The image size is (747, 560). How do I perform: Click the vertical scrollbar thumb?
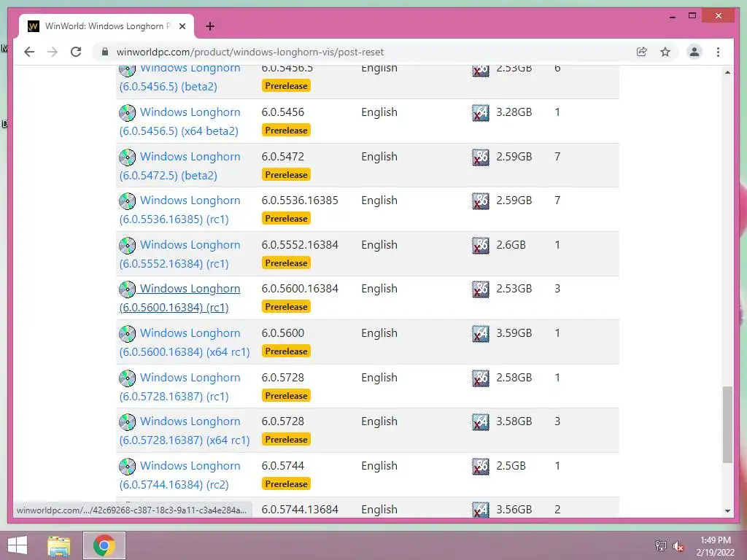click(x=727, y=424)
